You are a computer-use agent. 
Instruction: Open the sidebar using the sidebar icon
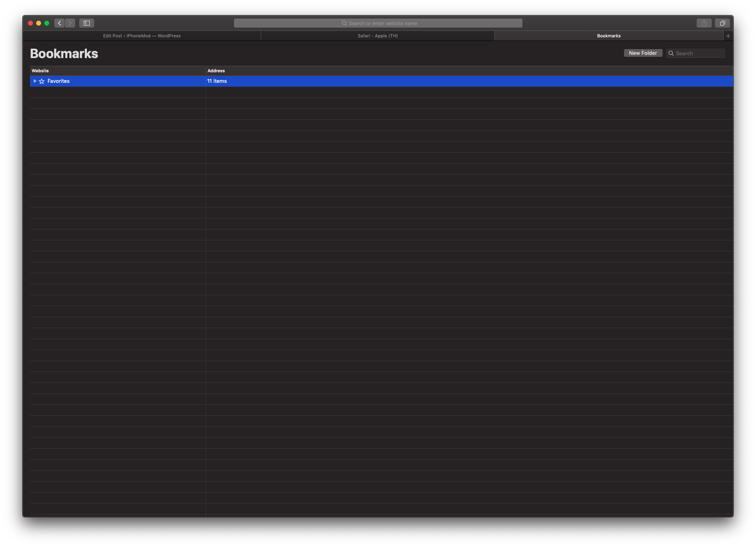86,23
